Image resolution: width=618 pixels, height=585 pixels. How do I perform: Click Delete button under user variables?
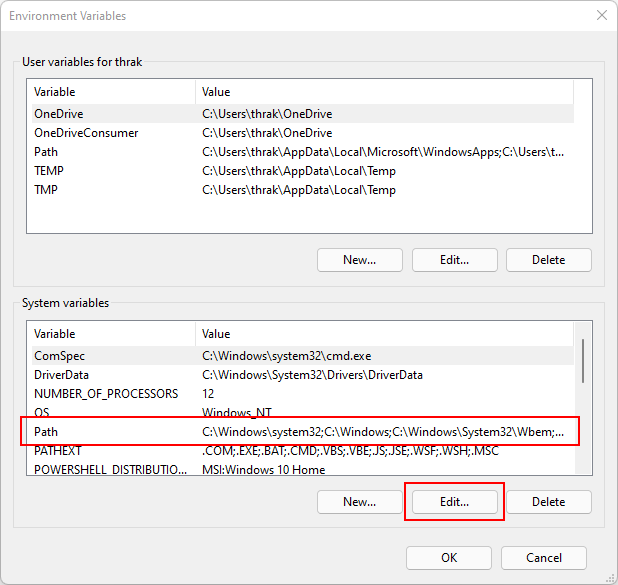[549, 260]
